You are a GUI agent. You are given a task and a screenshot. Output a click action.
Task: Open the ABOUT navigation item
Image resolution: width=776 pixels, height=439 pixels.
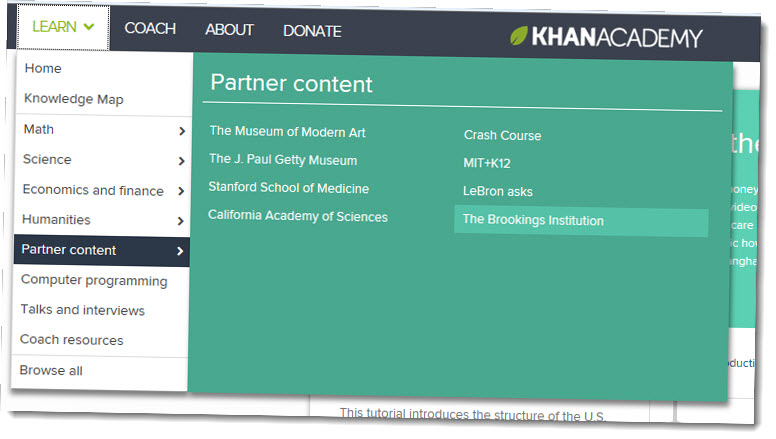click(229, 30)
